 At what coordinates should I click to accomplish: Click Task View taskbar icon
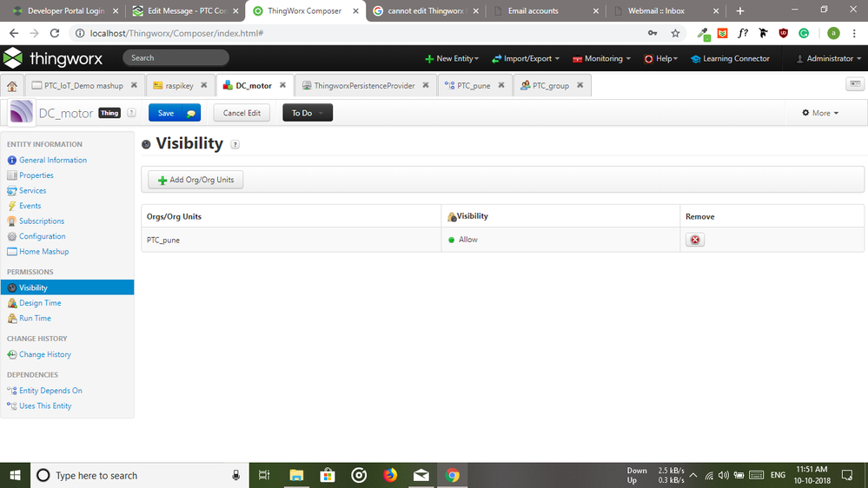click(265, 475)
